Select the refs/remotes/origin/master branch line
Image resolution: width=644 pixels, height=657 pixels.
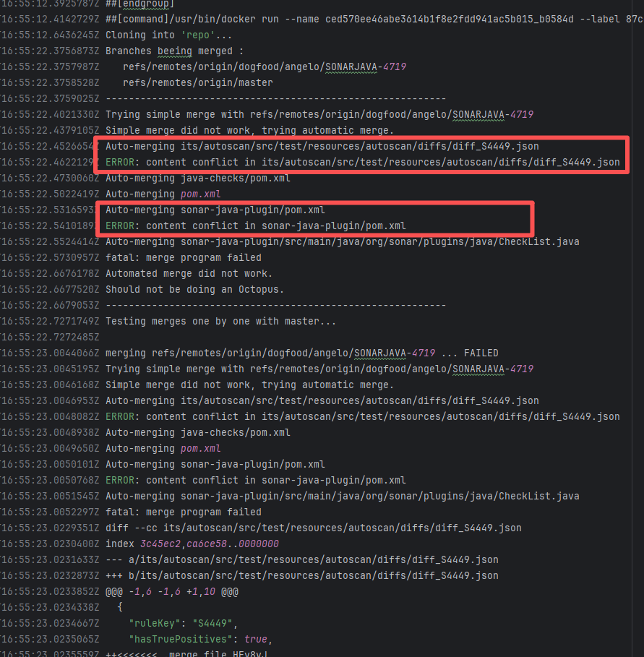[x=197, y=82]
